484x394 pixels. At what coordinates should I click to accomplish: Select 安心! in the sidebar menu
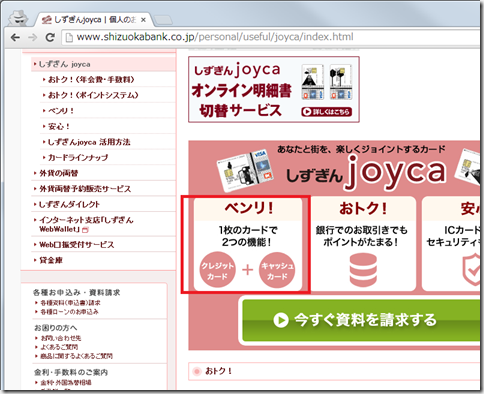click(59, 126)
